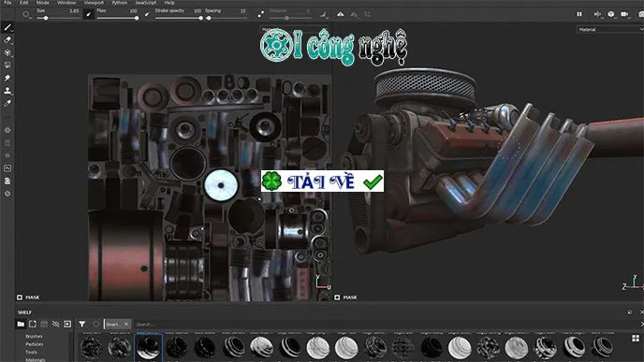Screen dimensions: 644x362
Task: Open the JavaScript menu
Action: tap(146, 3)
